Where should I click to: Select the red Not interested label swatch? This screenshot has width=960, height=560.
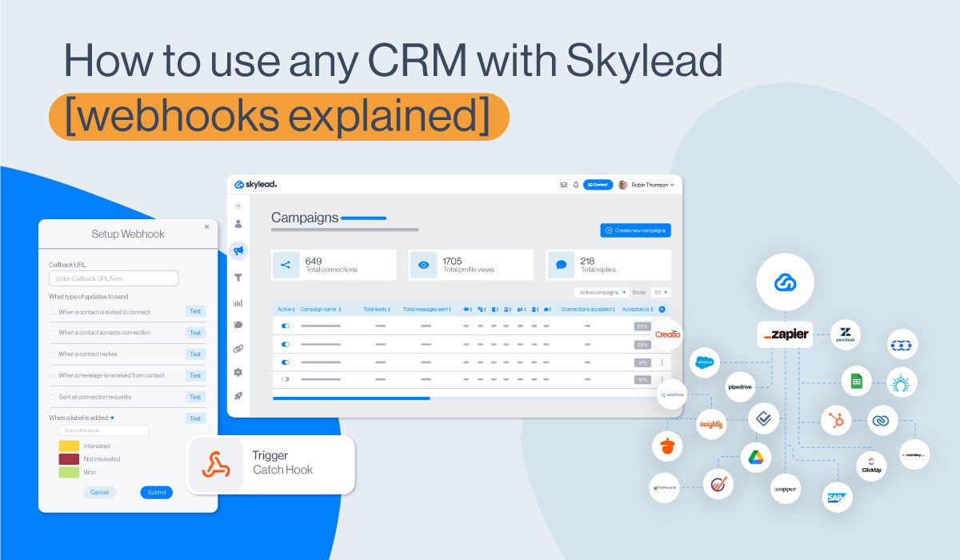(x=69, y=459)
